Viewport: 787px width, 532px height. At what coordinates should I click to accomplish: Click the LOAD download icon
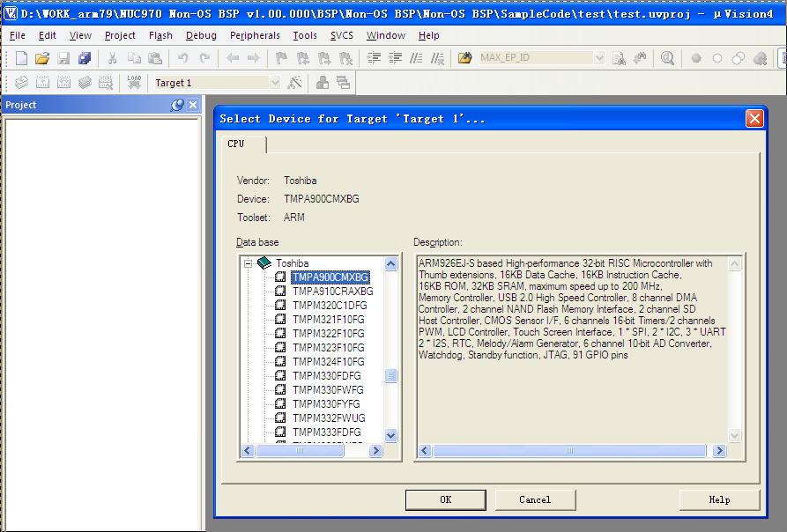tap(134, 83)
